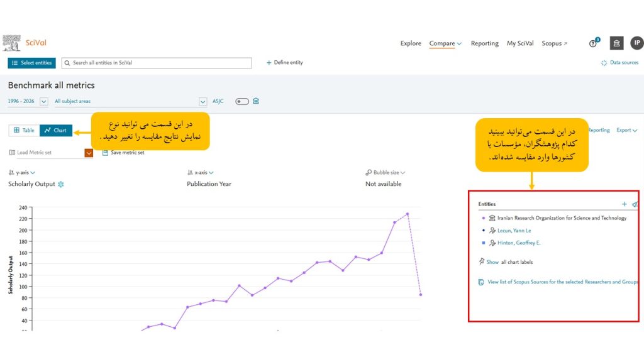
Task: Click the institution icon beside ASJC toggle
Action: (256, 101)
